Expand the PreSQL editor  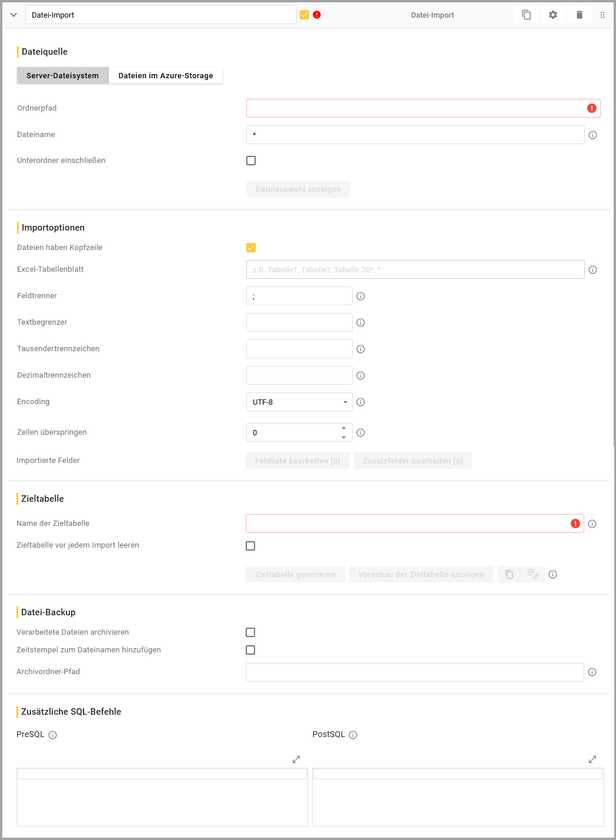point(296,759)
